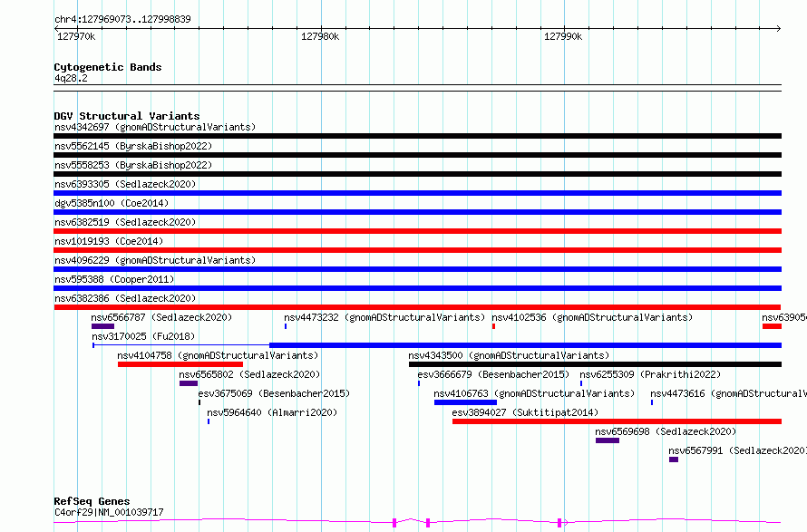Click the nsv4473232 gnomAD label
The width and height of the screenshot is (807, 532).
[x=384, y=317]
